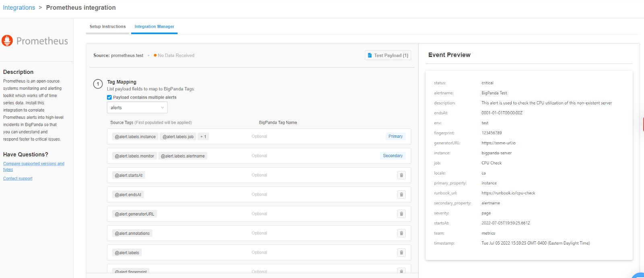The image size is (644, 278).
Task: Switch to the Setup Instructions tab
Action: pos(107,27)
